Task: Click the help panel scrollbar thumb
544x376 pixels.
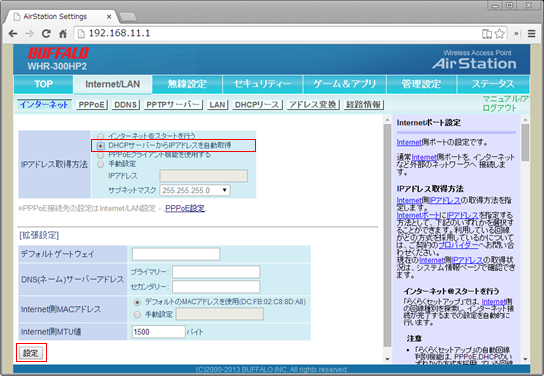Action: (525, 142)
